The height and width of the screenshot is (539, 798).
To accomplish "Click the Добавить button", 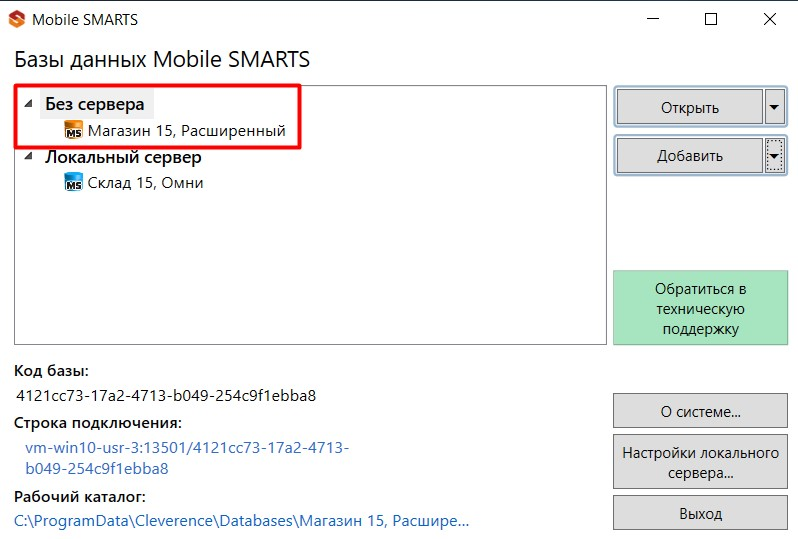I will point(690,156).
